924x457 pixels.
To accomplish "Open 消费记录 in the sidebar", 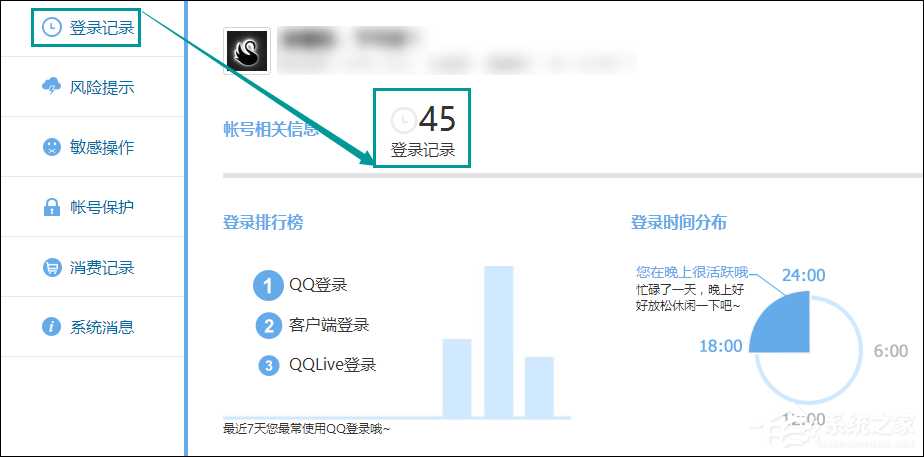I will [x=93, y=267].
